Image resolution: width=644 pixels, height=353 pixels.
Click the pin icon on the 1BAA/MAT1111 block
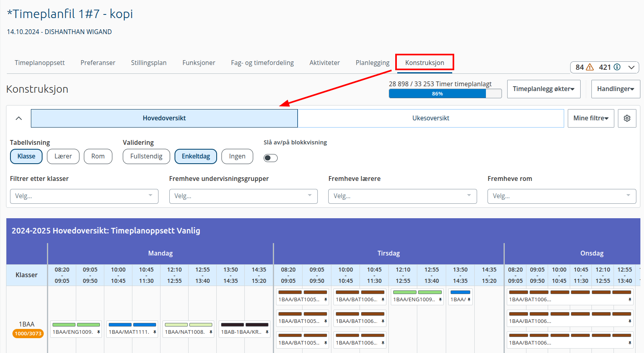coord(154,332)
